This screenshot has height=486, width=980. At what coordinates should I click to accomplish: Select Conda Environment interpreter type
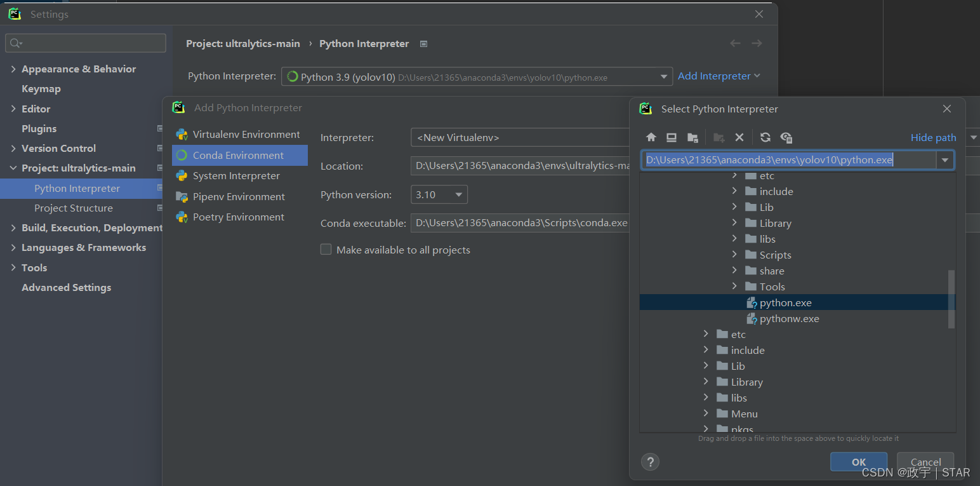[x=240, y=155]
